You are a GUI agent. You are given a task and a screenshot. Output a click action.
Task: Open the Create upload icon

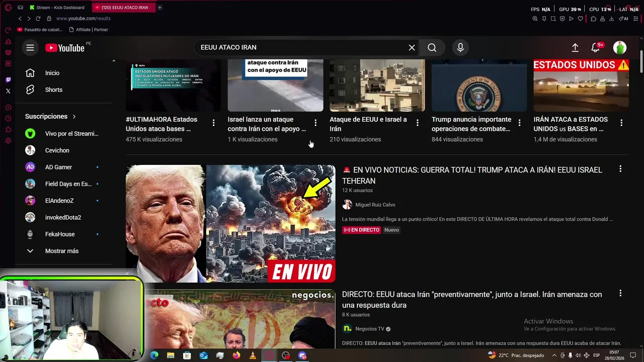(x=575, y=47)
